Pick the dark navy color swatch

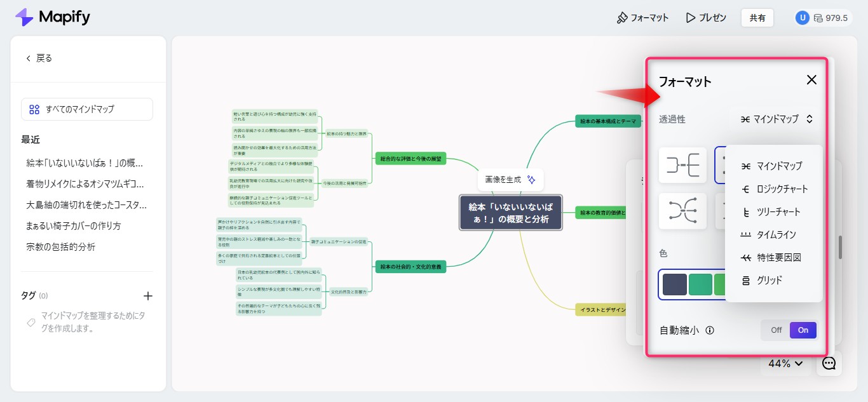click(674, 285)
